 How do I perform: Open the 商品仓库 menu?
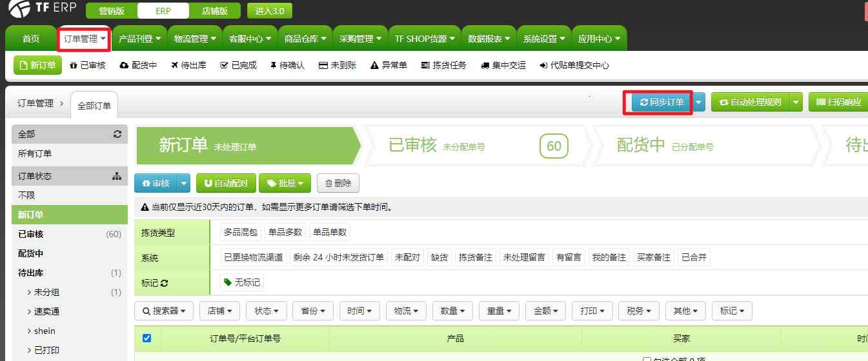[x=305, y=39]
